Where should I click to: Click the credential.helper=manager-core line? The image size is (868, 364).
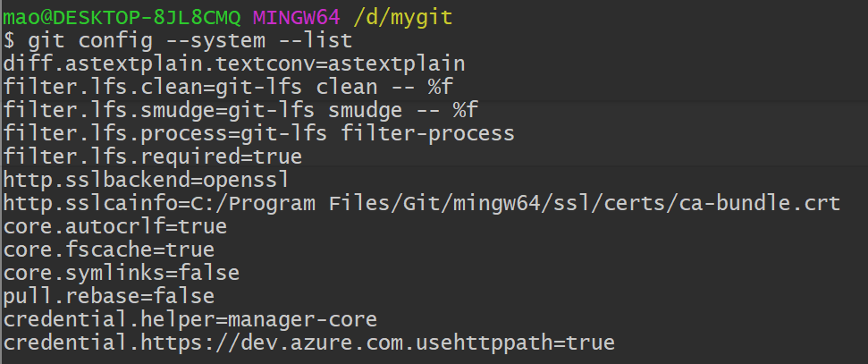190,319
